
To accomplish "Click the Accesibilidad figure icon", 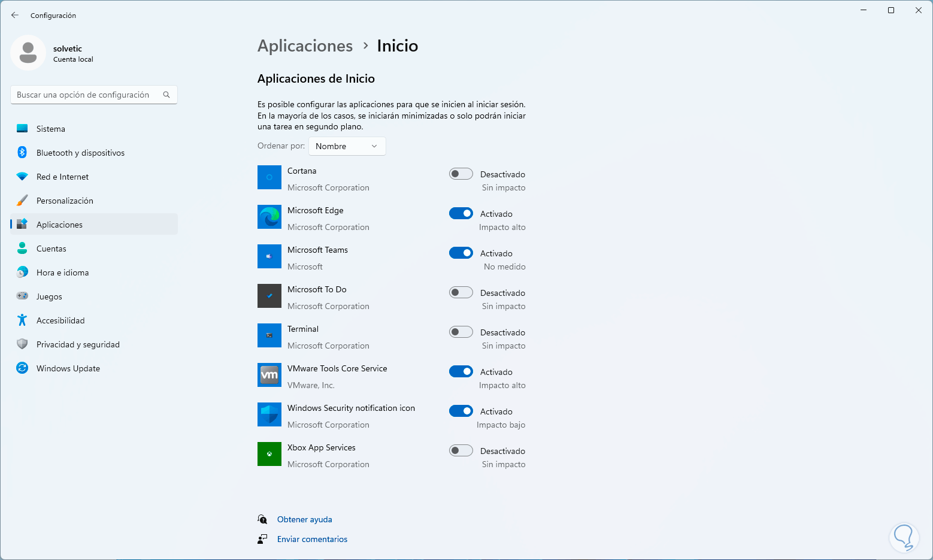I will pyautogui.click(x=22, y=320).
